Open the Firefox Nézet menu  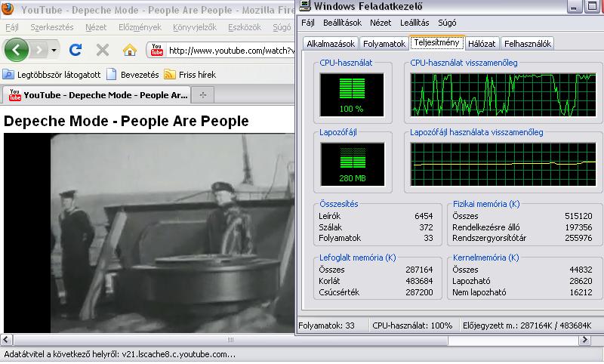tap(96, 27)
